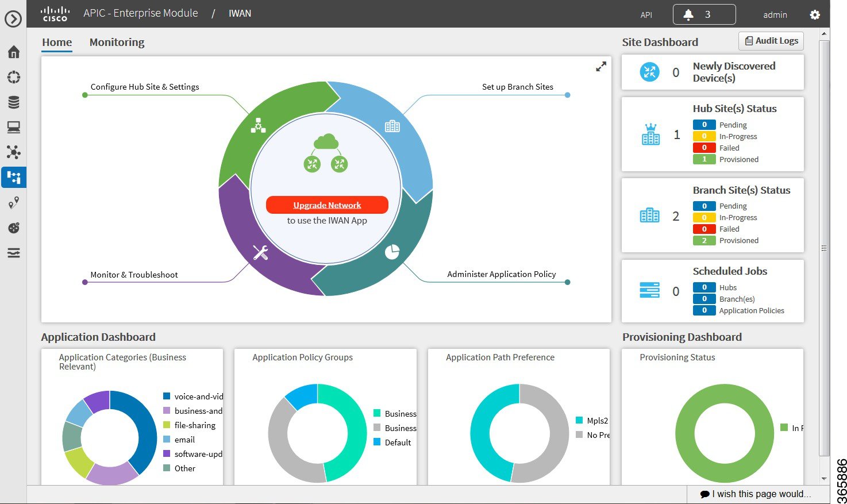Switch to the Monitoring tab
Image resolution: width=847 pixels, height=504 pixels.
pos(117,43)
